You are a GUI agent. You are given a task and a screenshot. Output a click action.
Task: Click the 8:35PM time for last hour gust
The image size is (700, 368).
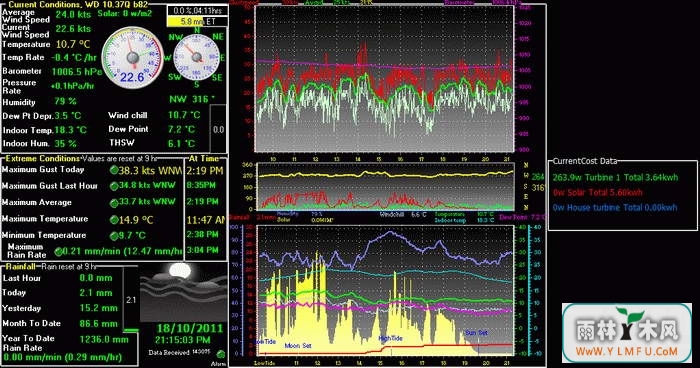[201, 185]
